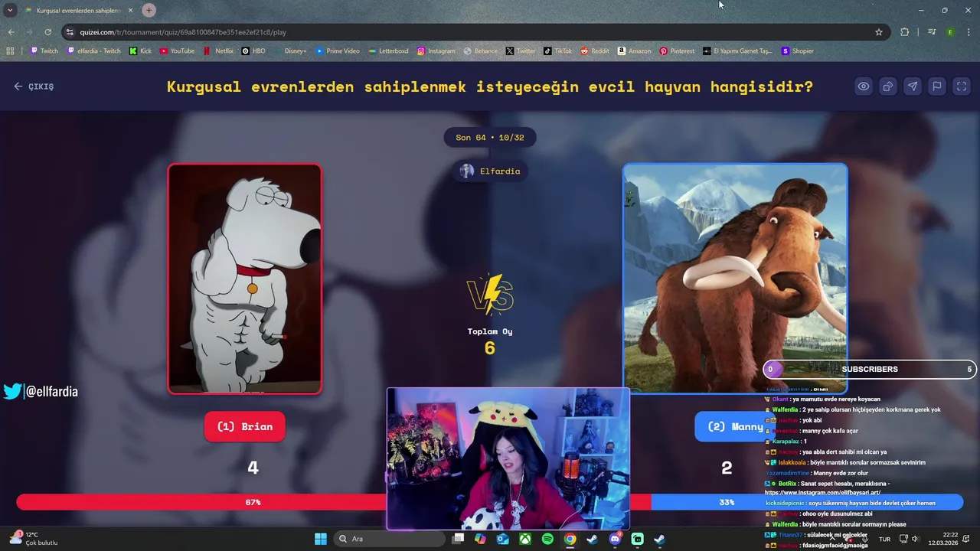The height and width of the screenshot is (551, 980).
Task: Open the Windows Start menu
Action: tap(321, 539)
